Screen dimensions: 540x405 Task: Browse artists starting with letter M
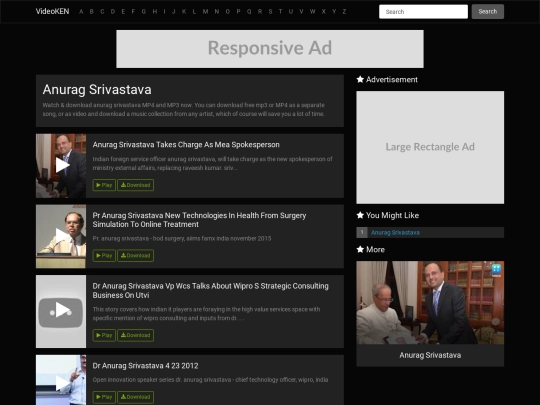click(205, 12)
